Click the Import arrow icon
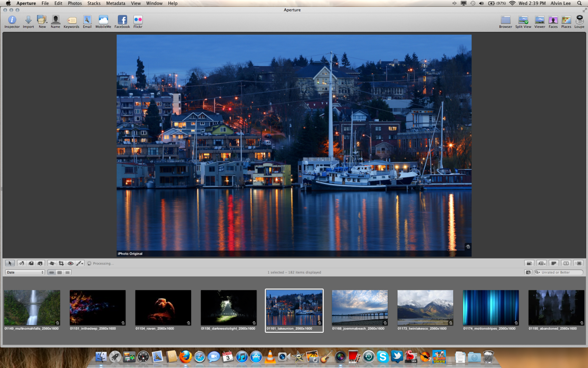This screenshot has height=368, width=588. (x=28, y=21)
